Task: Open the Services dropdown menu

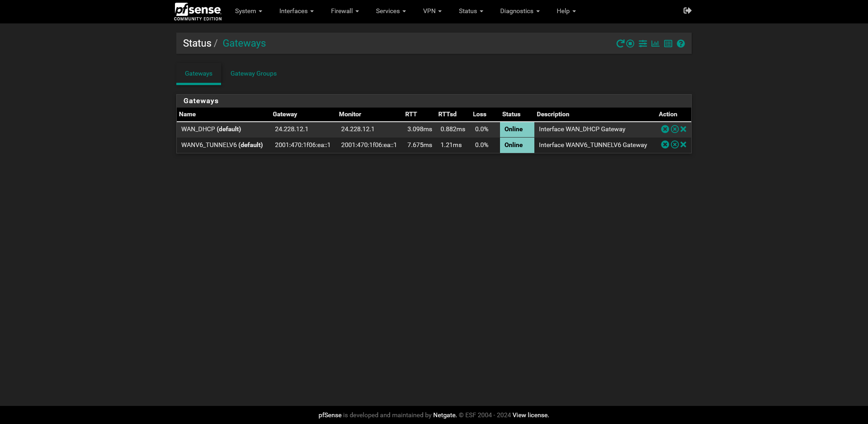Action: (391, 11)
